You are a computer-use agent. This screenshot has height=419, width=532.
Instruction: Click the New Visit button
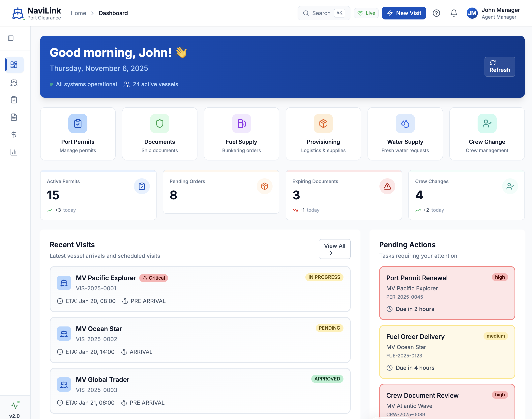pyautogui.click(x=404, y=13)
